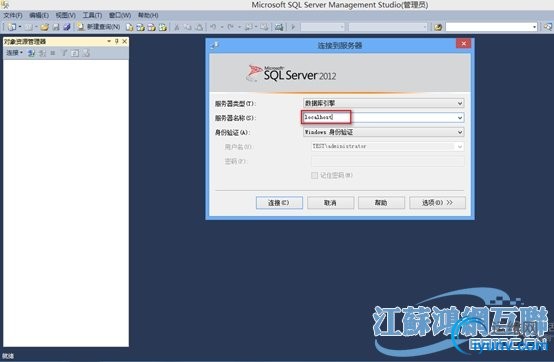Click the Paste icon in toolbar

click(199, 27)
